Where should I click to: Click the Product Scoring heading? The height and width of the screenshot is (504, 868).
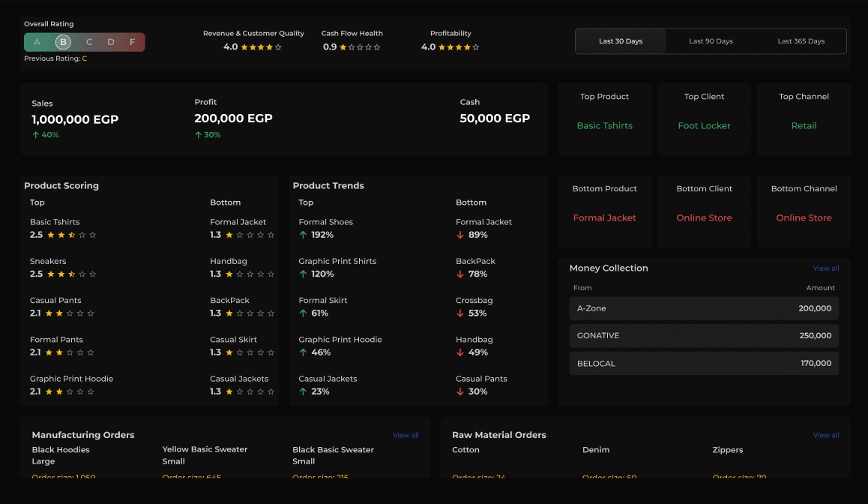coord(61,185)
